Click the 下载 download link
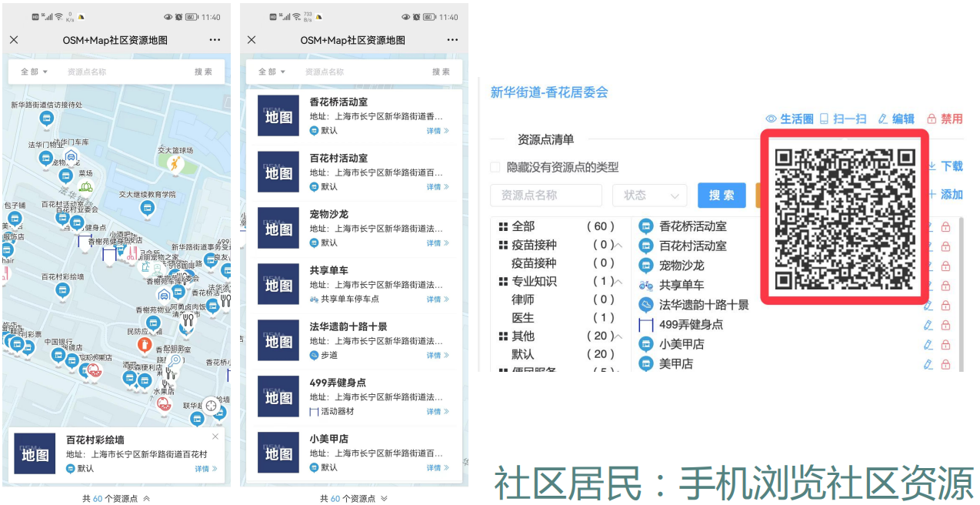 tap(945, 166)
